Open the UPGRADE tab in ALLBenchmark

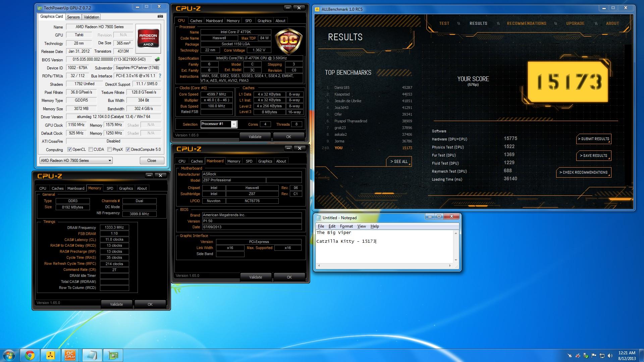575,23
